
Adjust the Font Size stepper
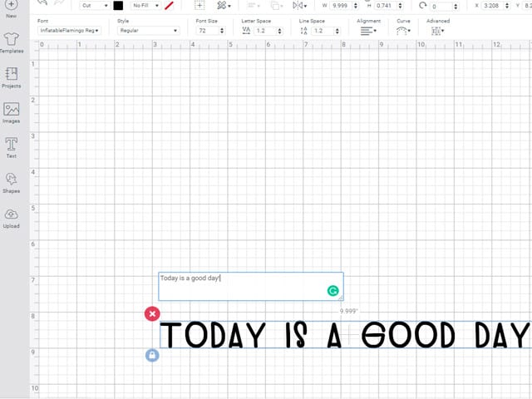(222, 31)
